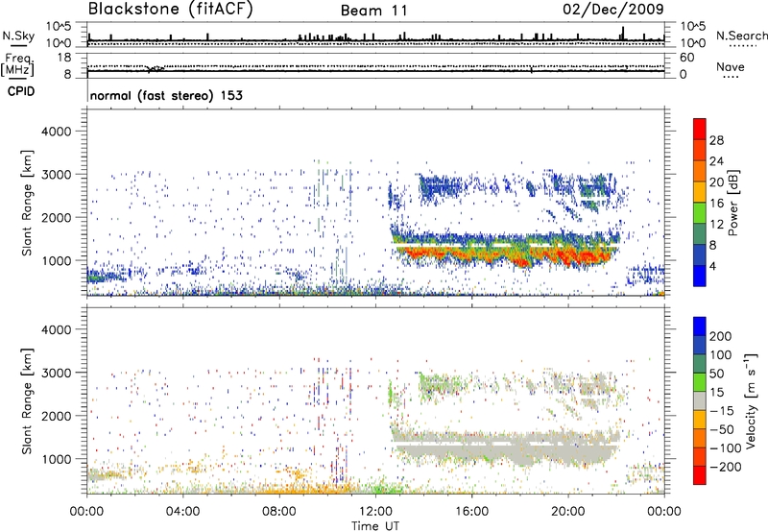Click '3000' tick on the velocity panel
The image size is (768, 532).
(x=56, y=373)
